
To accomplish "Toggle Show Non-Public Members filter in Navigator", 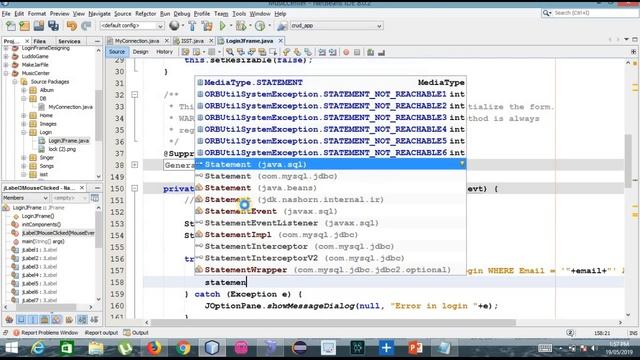I will click(44, 319).
